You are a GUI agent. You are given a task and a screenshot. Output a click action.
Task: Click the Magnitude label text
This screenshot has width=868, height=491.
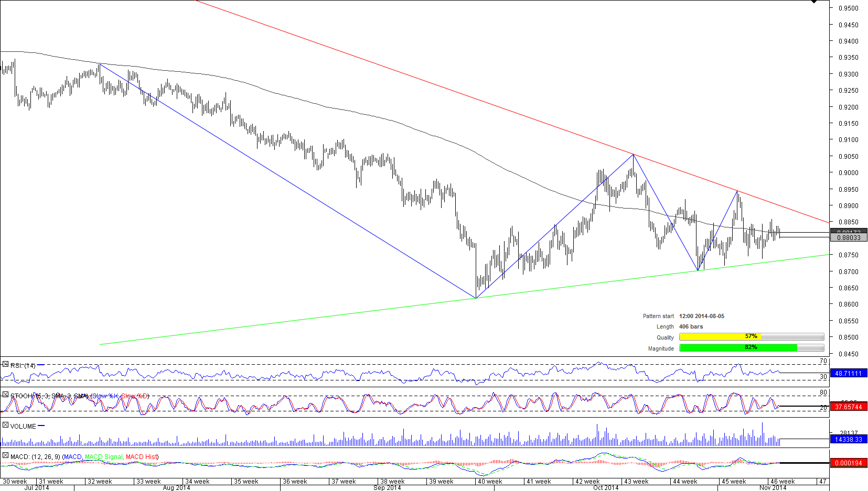(x=661, y=348)
